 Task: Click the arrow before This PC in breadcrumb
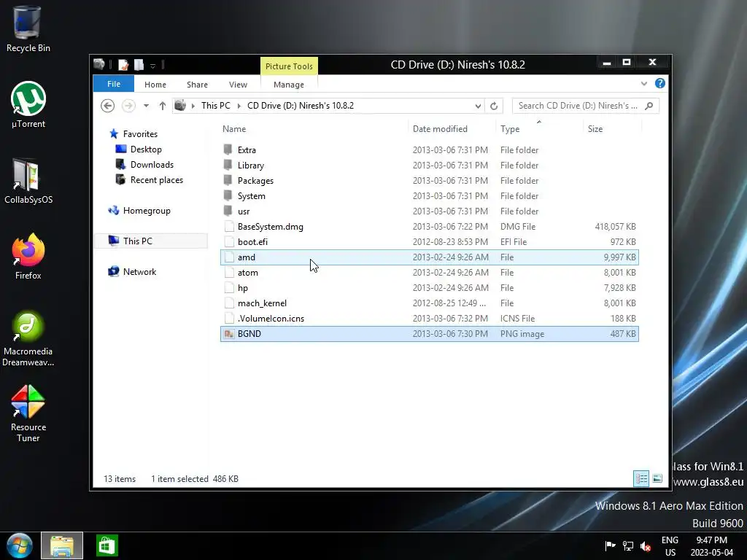click(x=193, y=106)
